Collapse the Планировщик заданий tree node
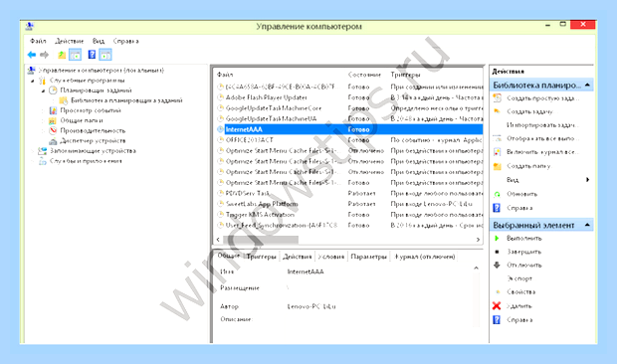The image size is (617, 364). [43, 91]
